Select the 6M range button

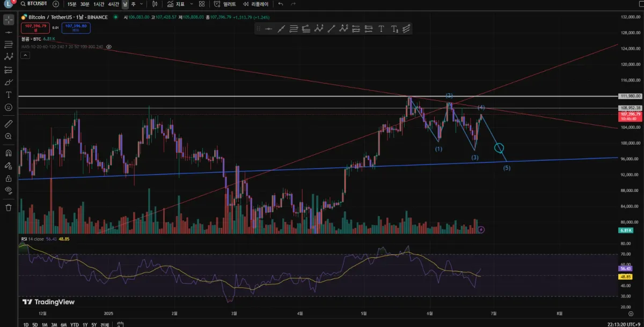click(x=63, y=324)
